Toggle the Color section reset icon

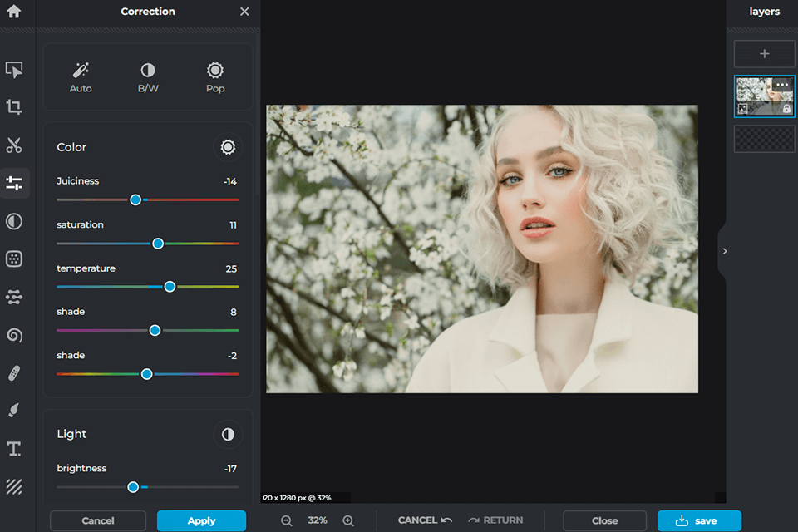point(228,147)
